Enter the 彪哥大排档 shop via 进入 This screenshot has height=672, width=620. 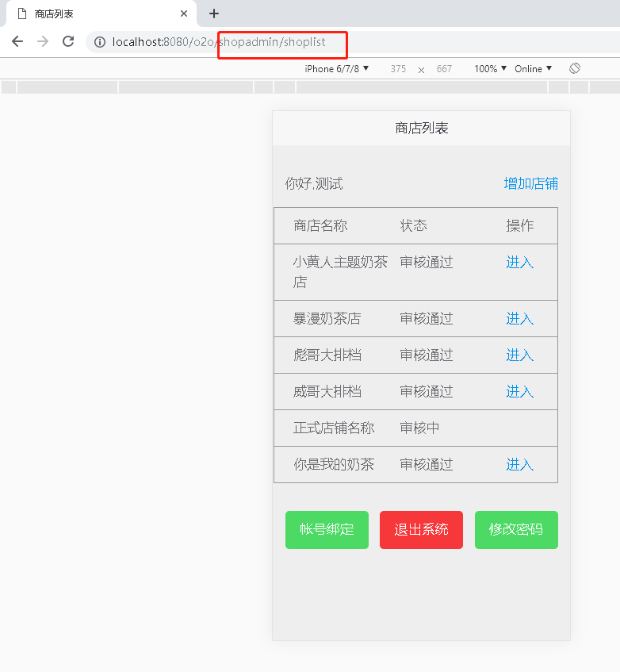click(x=520, y=355)
